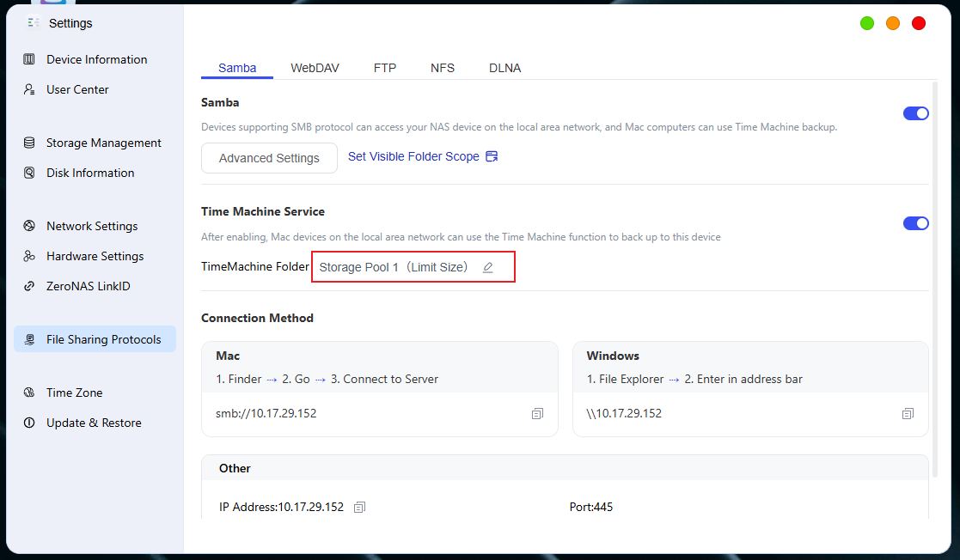Click the Disk Information icon
The height and width of the screenshot is (560, 960).
click(x=28, y=173)
